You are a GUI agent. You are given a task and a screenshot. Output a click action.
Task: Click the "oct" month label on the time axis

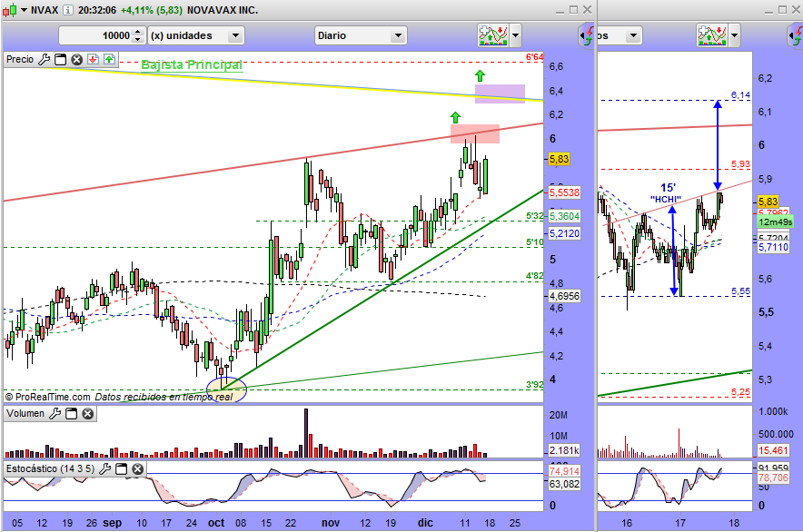click(x=216, y=523)
